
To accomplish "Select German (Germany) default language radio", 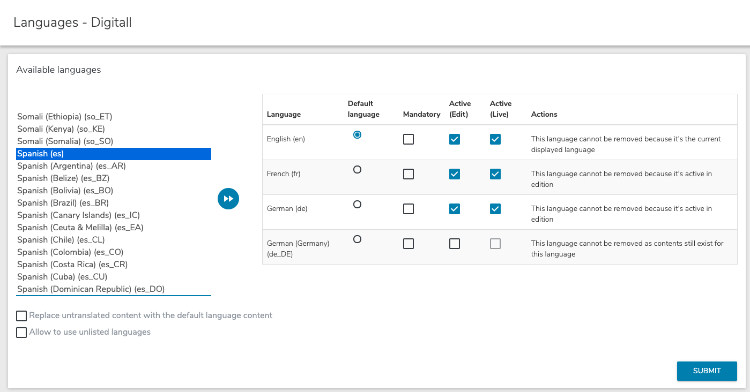I will coord(357,240).
